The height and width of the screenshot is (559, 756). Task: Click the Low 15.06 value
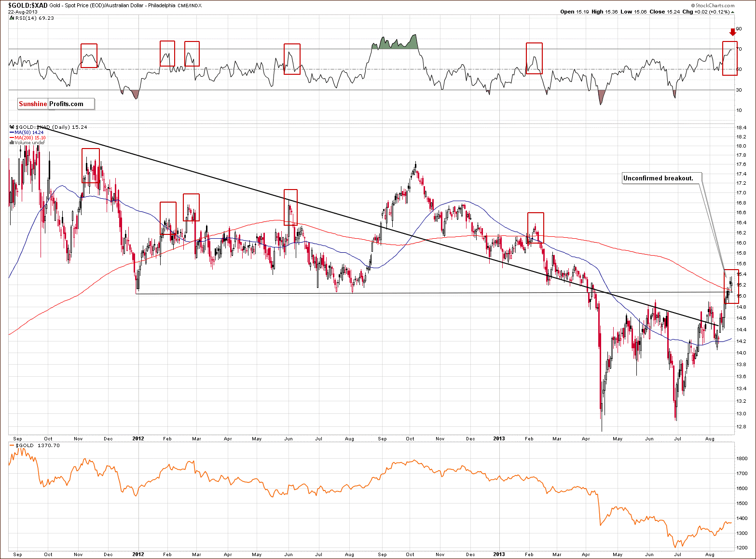point(634,12)
